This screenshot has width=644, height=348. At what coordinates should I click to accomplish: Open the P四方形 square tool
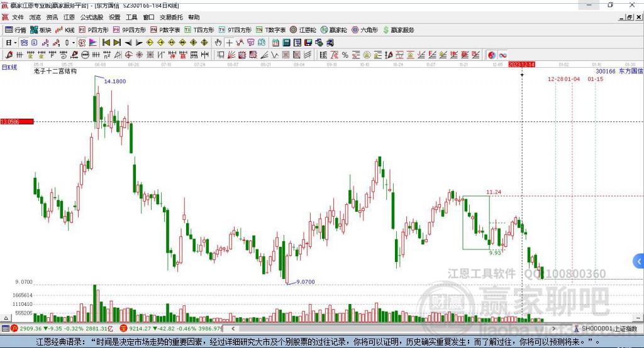[95, 30]
